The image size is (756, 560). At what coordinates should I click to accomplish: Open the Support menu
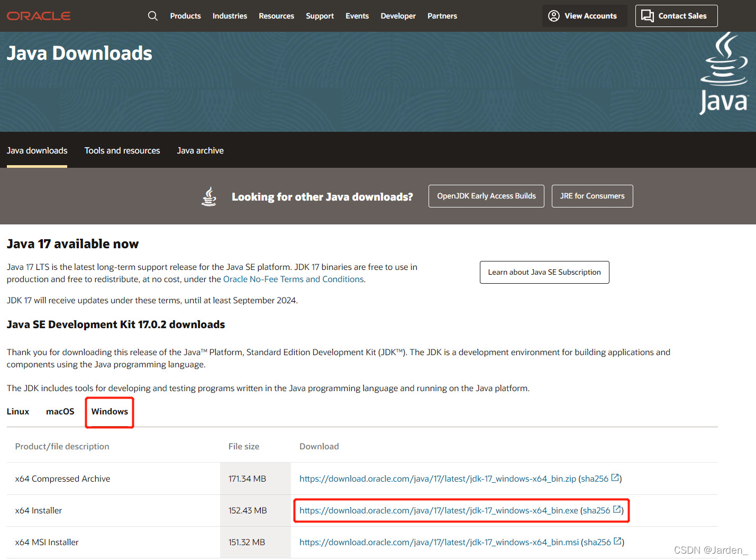[x=320, y=16]
